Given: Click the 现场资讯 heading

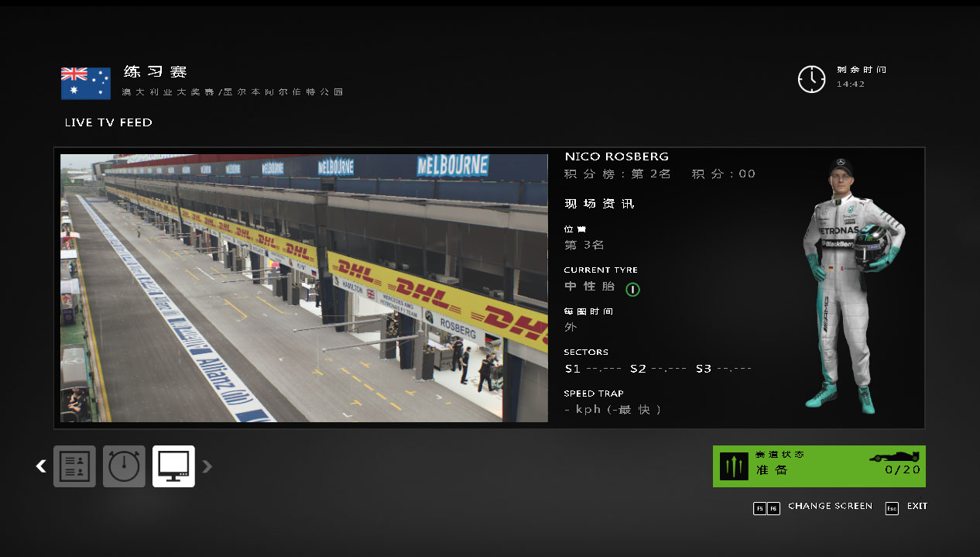Looking at the screenshot, I should [x=599, y=204].
